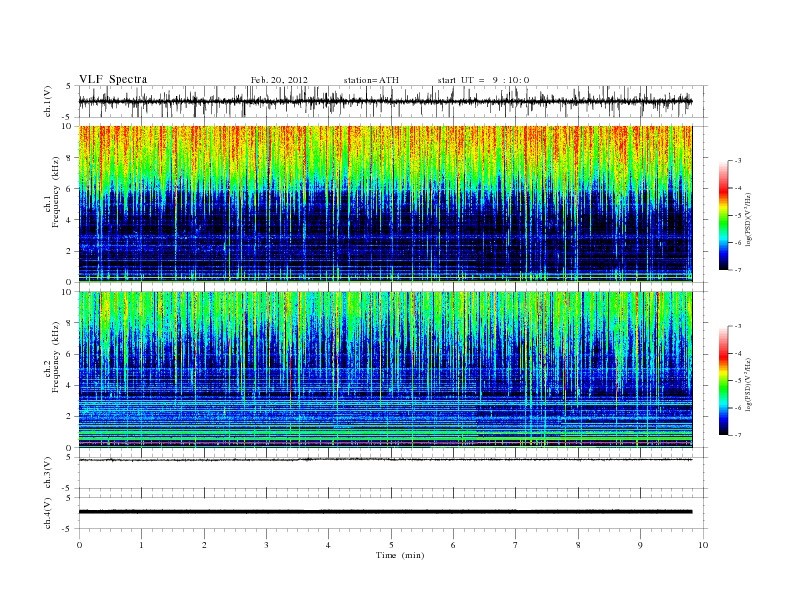
Task: Click the 5 tick on ch.1(V) axis
Action: click(x=68, y=86)
